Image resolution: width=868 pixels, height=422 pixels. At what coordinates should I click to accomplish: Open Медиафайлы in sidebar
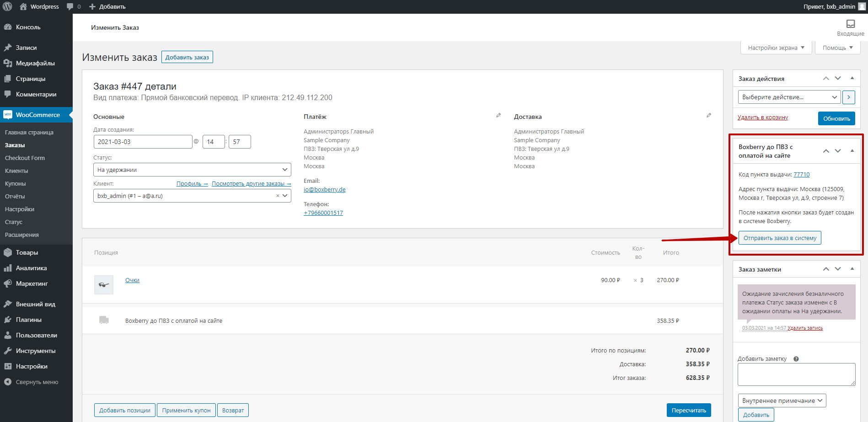pos(36,63)
